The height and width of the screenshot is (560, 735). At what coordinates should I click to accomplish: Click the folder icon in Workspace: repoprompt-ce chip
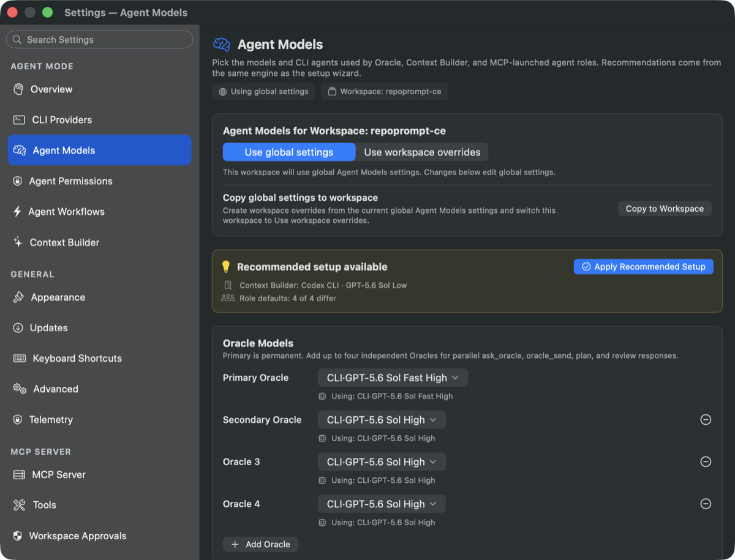(332, 92)
